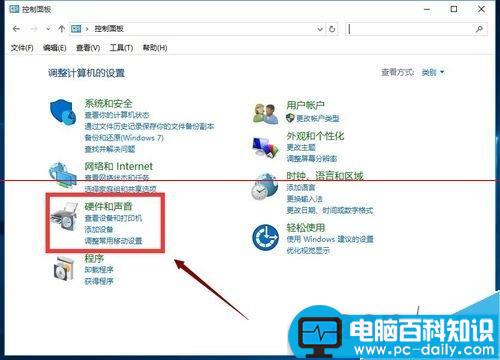Open the 外观和个性化 monitor icon

(x=265, y=147)
